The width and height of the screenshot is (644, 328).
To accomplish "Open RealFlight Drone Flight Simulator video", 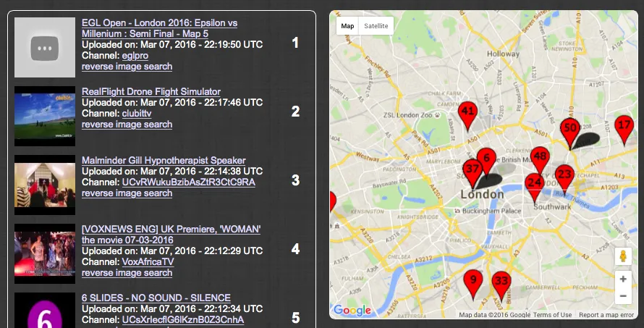I will point(151,92).
